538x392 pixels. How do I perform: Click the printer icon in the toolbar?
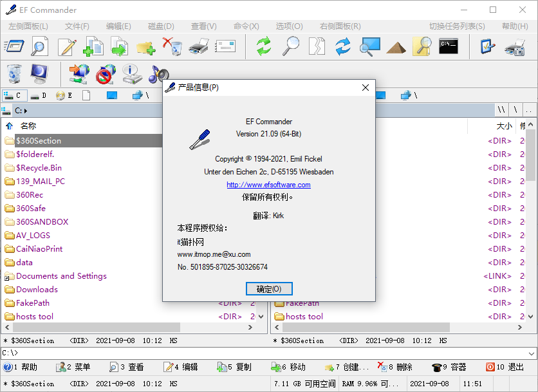coord(199,46)
